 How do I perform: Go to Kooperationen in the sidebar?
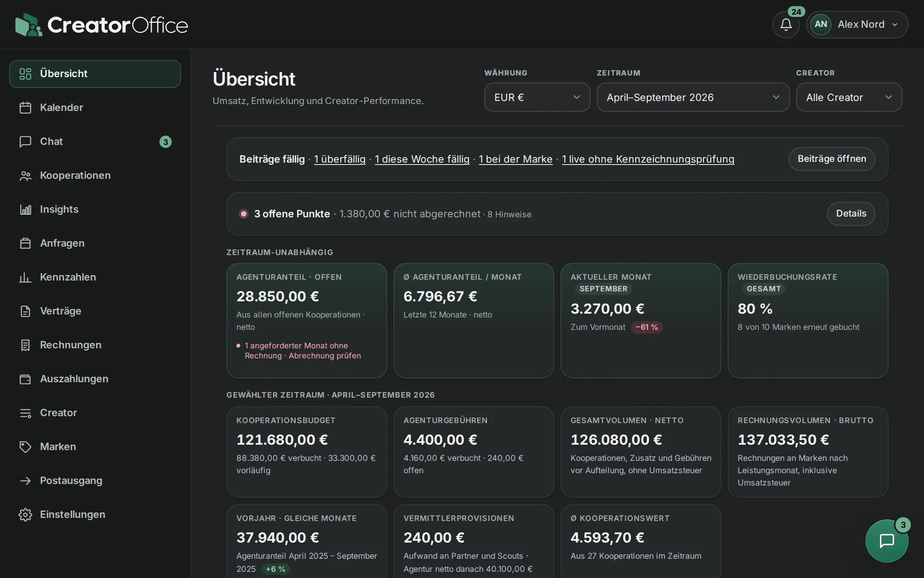(x=95, y=175)
